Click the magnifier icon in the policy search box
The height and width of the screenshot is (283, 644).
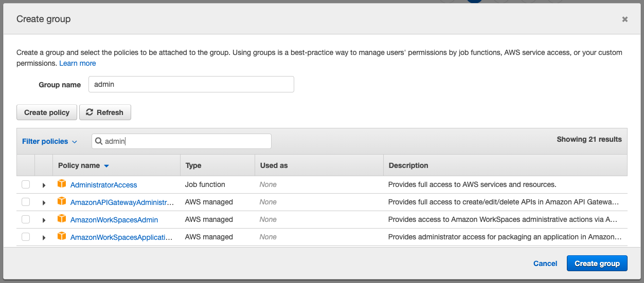click(x=99, y=141)
